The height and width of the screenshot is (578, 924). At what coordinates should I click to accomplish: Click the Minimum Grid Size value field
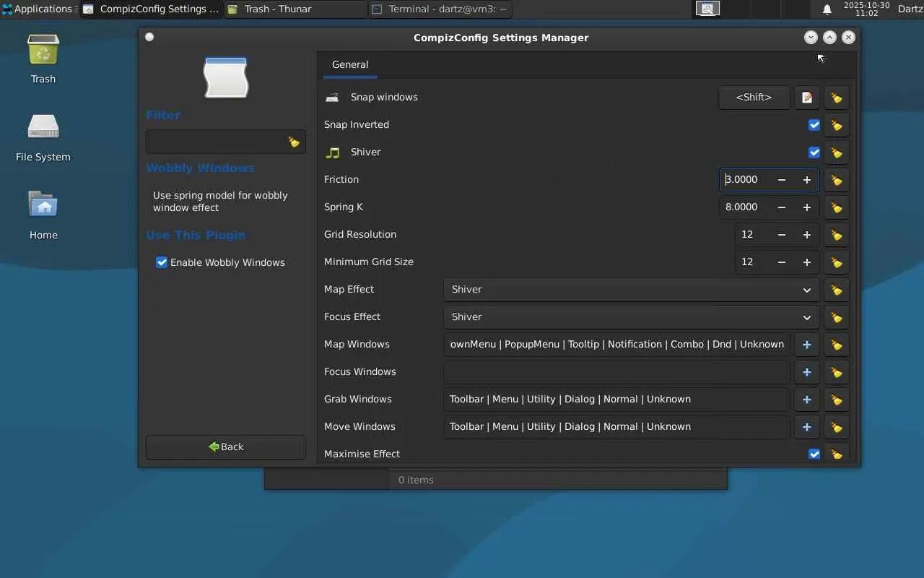pyautogui.click(x=752, y=262)
